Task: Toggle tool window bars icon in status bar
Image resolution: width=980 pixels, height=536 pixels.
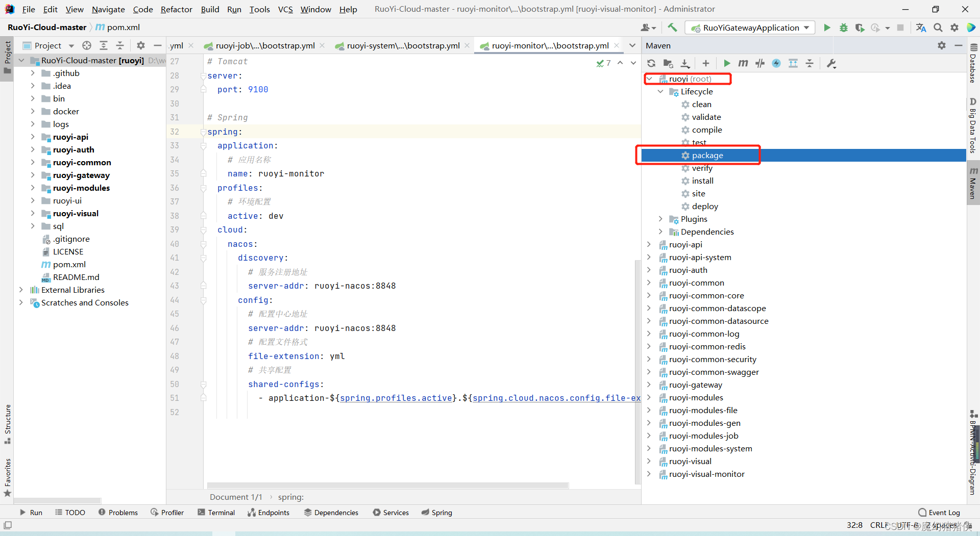Action: point(8,525)
